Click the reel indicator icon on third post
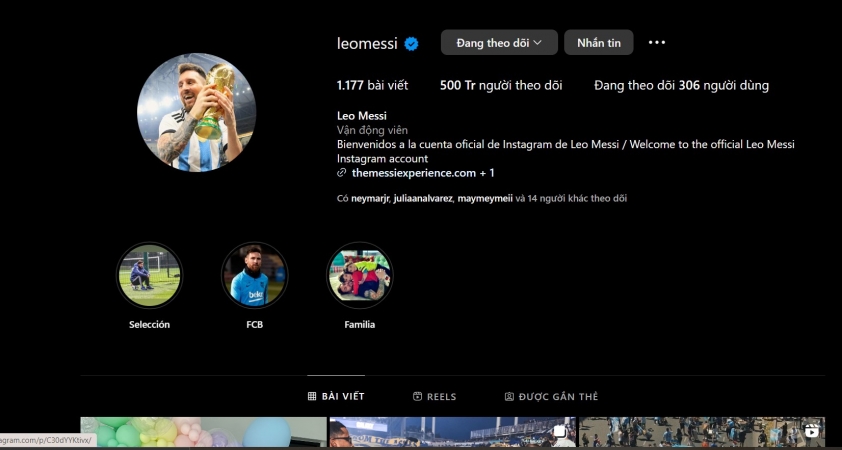The height and width of the screenshot is (450, 842). click(811, 431)
